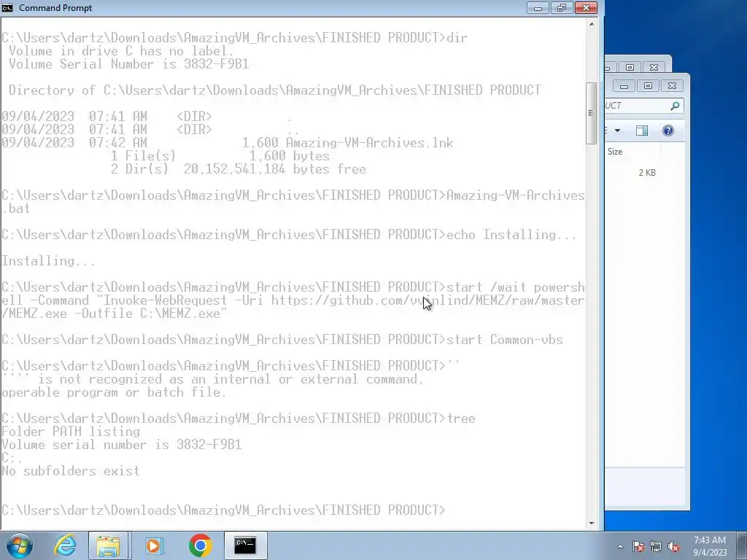Open the Command Prompt system menu icon
The image size is (747, 560).
pyautogui.click(x=7, y=7)
